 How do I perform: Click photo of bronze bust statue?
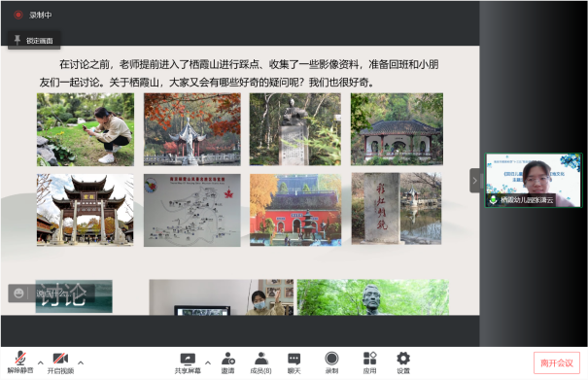(x=373, y=297)
